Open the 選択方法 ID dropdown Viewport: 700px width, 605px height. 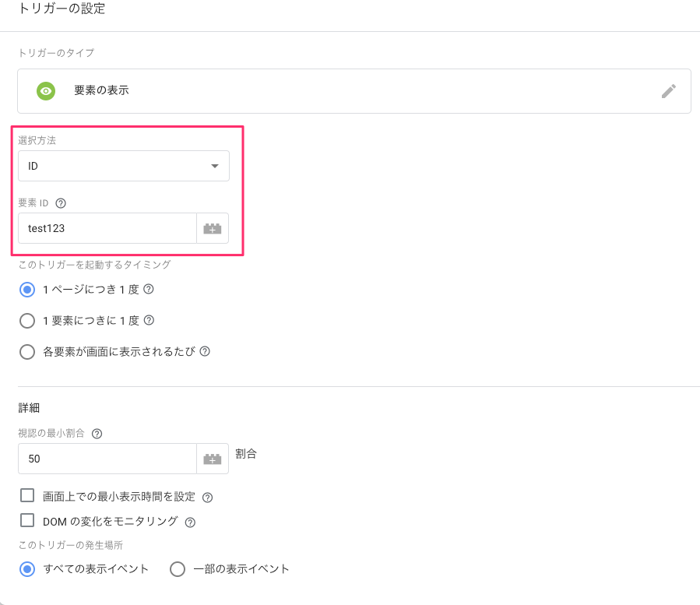(124, 166)
